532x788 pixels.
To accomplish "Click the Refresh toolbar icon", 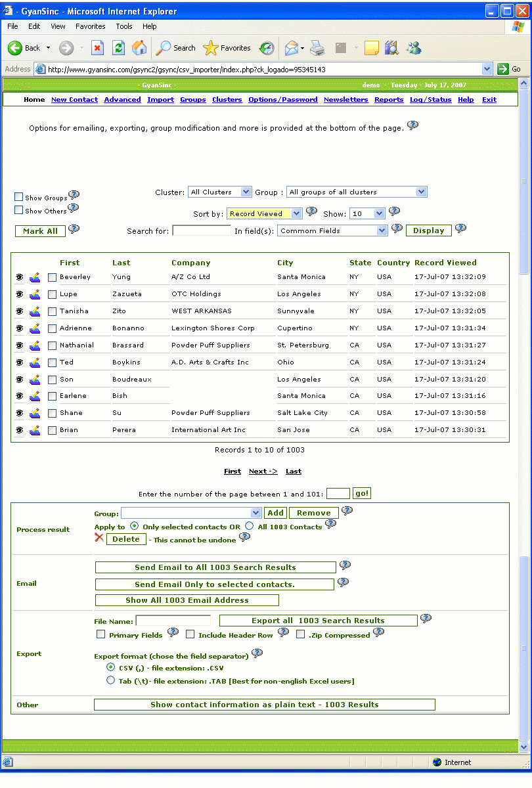I will click(x=118, y=48).
